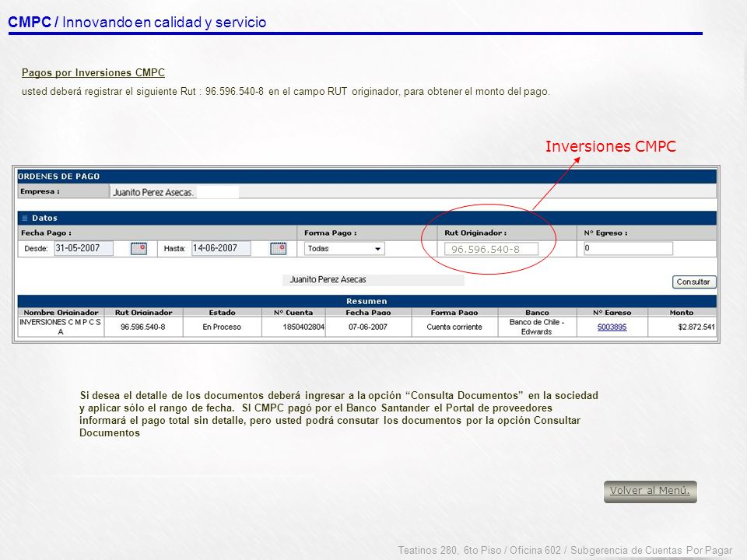
Task: Click the ORDENES DE PAGO title
Action: coord(58,177)
